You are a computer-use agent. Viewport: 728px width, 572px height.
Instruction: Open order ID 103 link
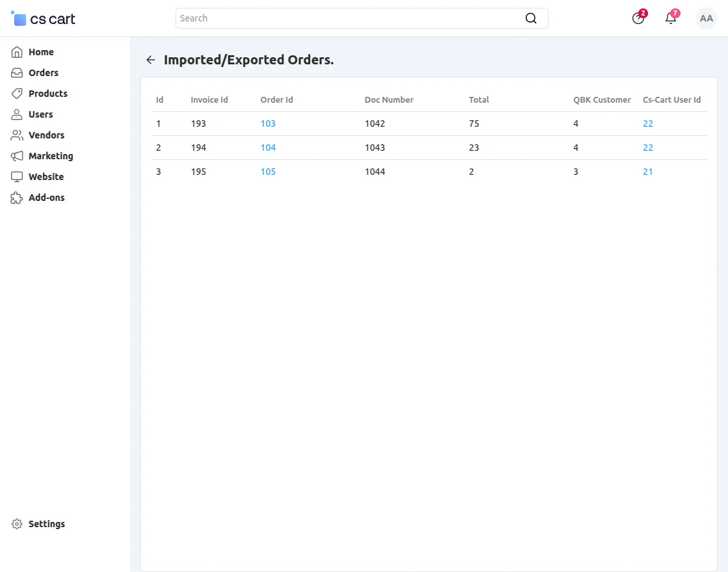pyautogui.click(x=268, y=123)
